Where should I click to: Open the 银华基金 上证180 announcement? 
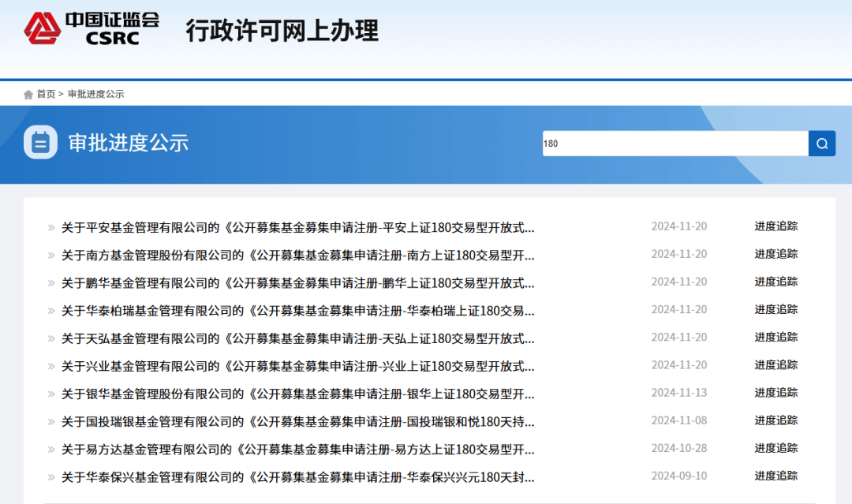[x=297, y=394]
